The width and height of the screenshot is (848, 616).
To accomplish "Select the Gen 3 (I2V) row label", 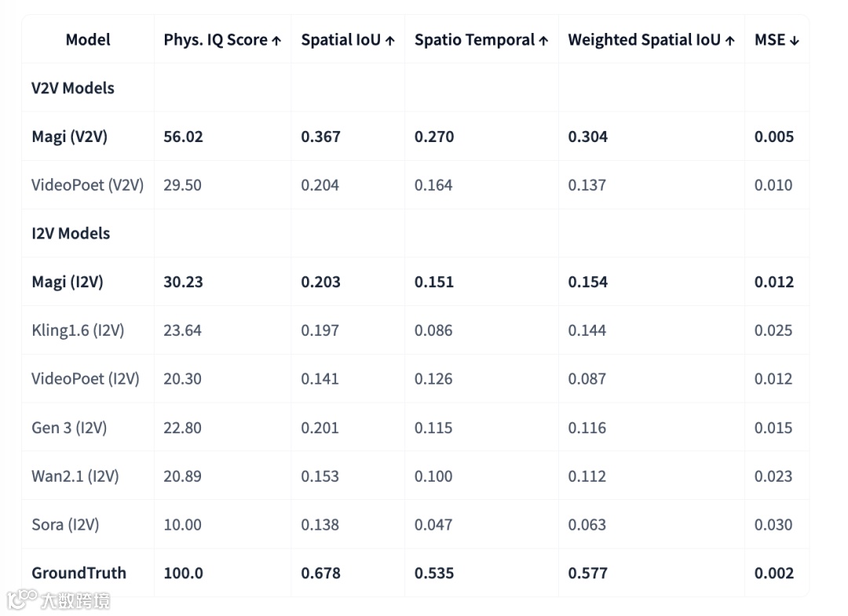I will coord(69,428).
